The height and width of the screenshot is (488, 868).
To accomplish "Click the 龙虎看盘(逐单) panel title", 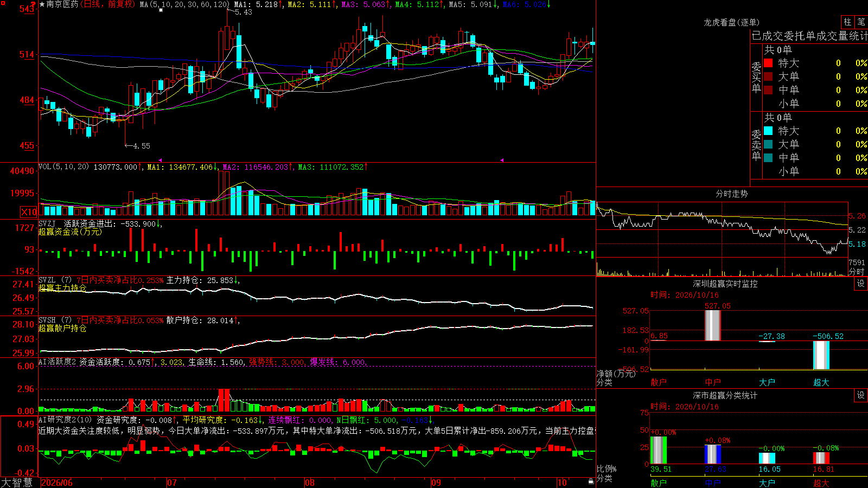I will (x=732, y=22).
